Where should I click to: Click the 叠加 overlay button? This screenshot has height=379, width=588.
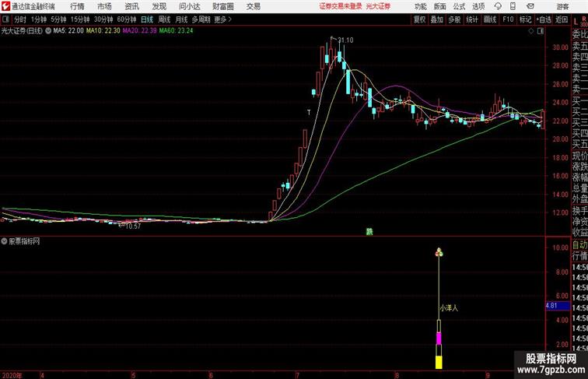click(x=437, y=19)
